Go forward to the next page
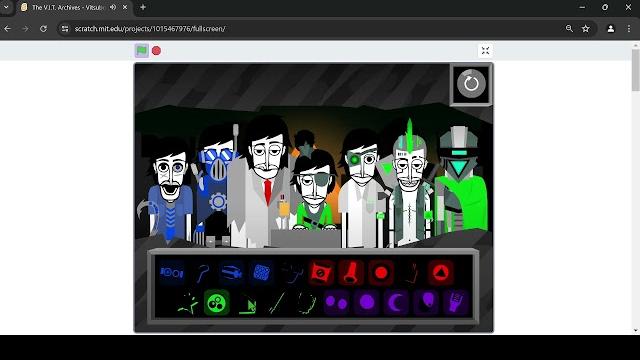Screen dimensions: 640x360 point(25,29)
